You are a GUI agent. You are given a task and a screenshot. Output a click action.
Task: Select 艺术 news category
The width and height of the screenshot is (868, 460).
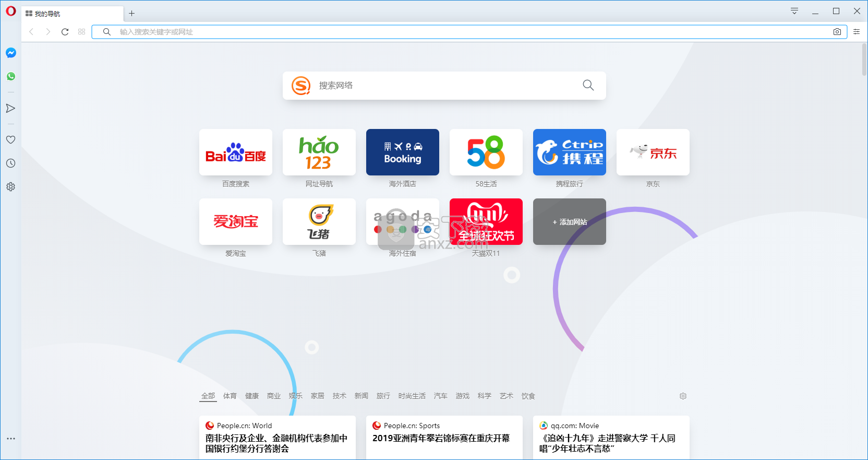507,396
